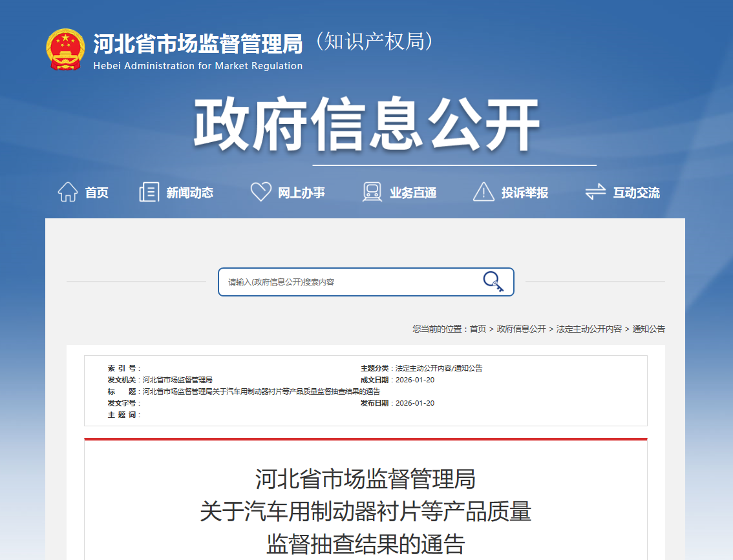This screenshot has width=733, height=560.
Task: Click the national emblem logo
Action: (x=65, y=50)
